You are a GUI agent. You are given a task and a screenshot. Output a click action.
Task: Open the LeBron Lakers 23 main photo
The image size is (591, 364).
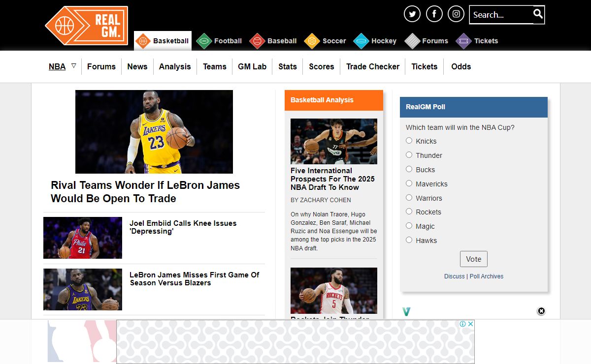[154, 132]
